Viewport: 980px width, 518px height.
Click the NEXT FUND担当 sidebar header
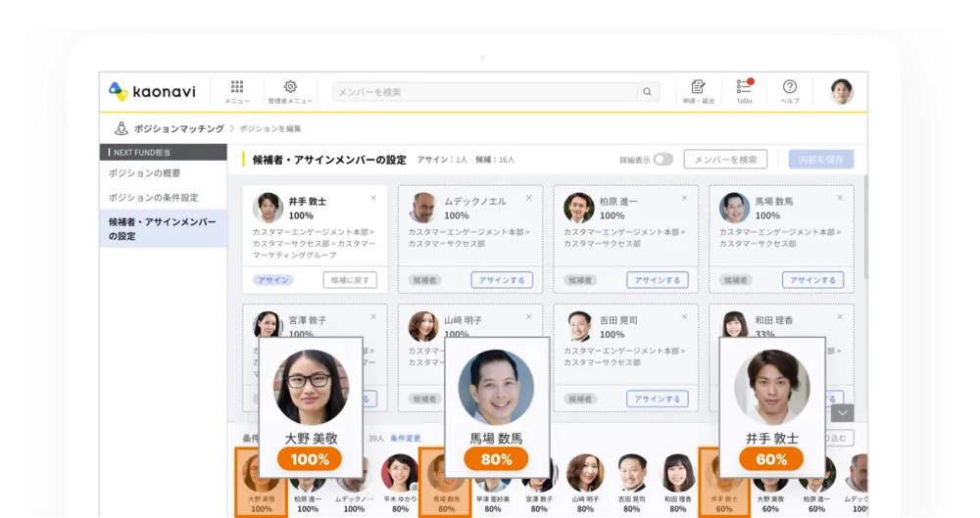click(x=163, y=153)
